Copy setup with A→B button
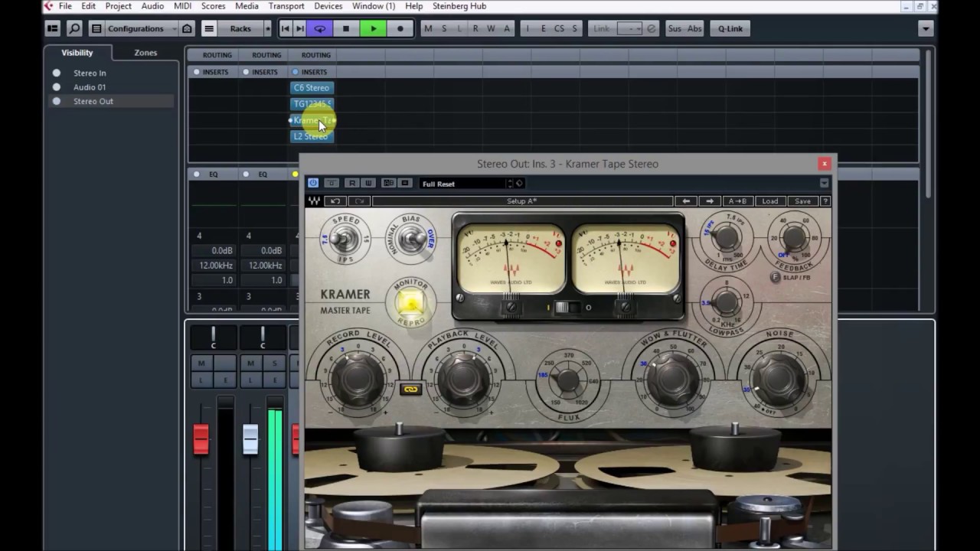The width and height of the screenshot is (980, 551). pos(738,201)
